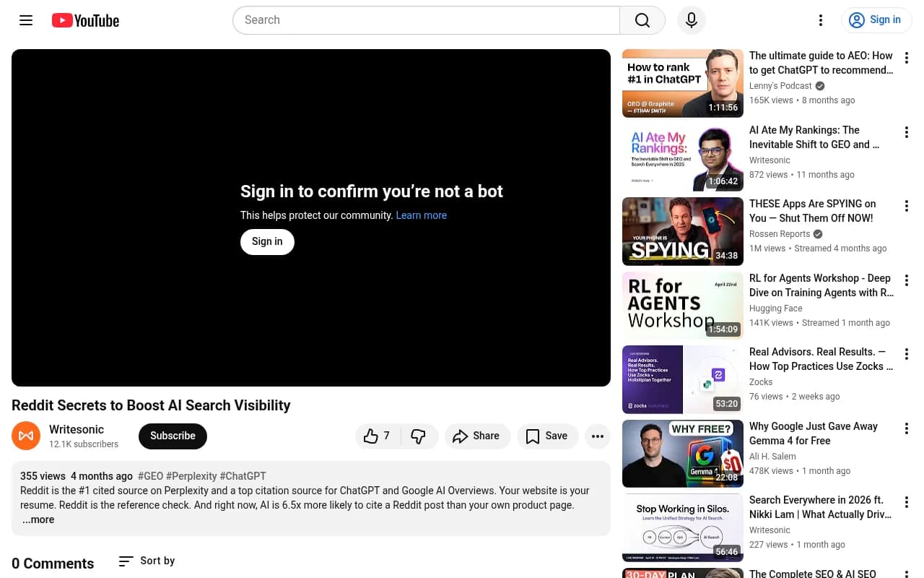Open The ultimate guide to AEO title
924x578 pixels.
[x=821, y=63]
